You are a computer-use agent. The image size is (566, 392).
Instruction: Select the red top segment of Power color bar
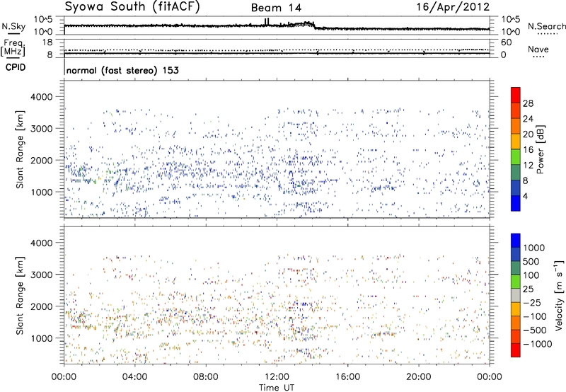516,96
